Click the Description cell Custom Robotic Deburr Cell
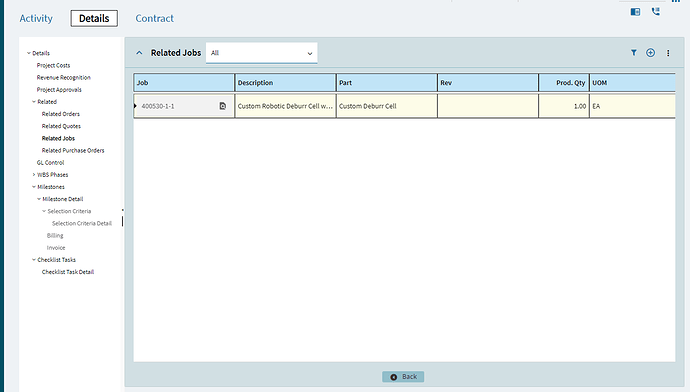The width and height of the screenshot is (690, 392). pos(285,106)
